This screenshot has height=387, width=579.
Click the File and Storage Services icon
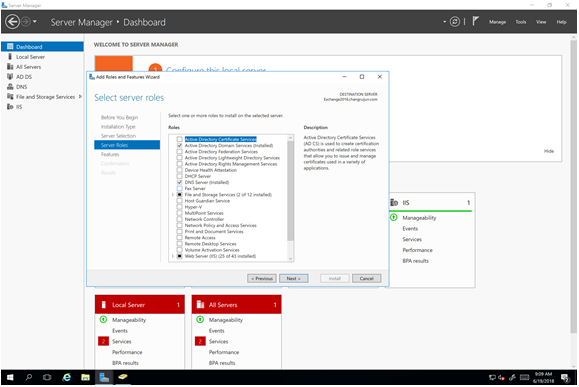[x=10, y=96]
